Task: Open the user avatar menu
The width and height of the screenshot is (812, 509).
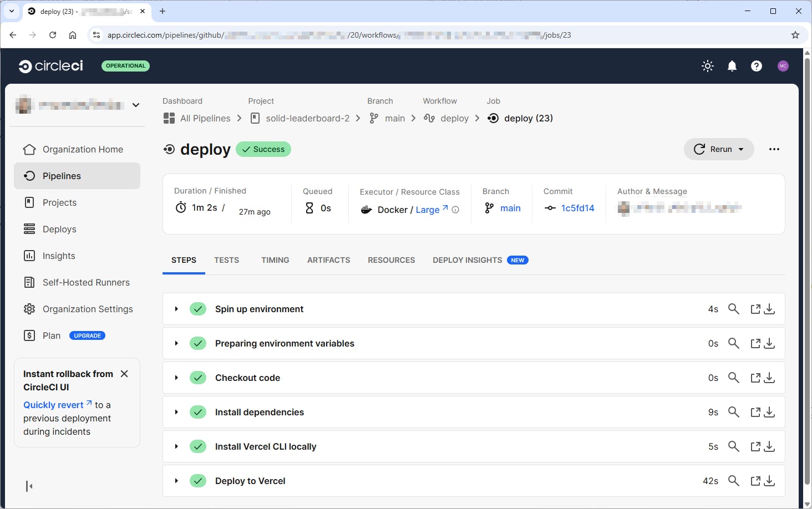Action: tap(783, 65)
